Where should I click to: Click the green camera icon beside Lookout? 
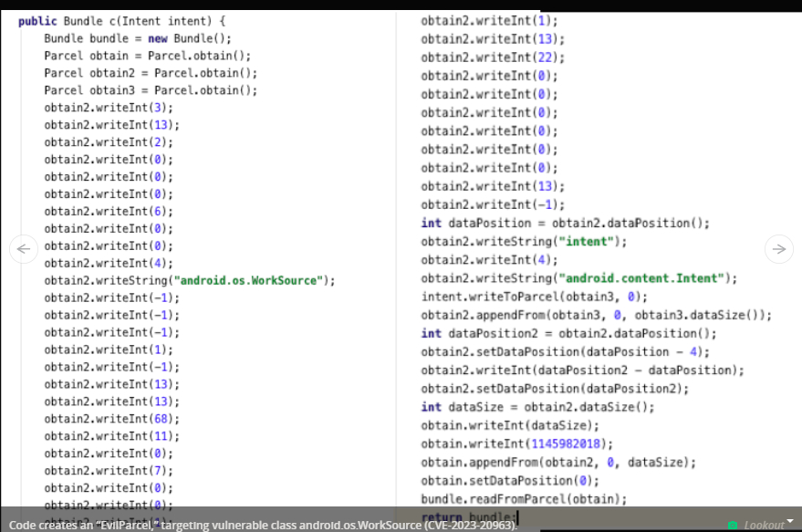coord(733,525)
